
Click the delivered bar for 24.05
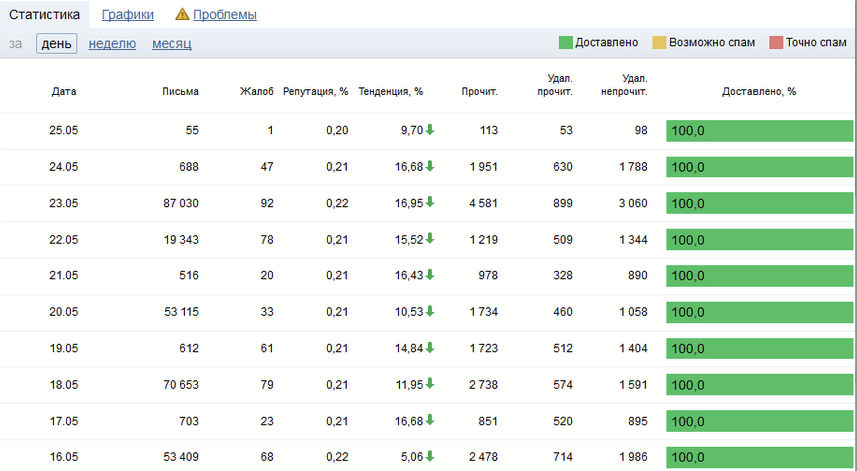758,167
